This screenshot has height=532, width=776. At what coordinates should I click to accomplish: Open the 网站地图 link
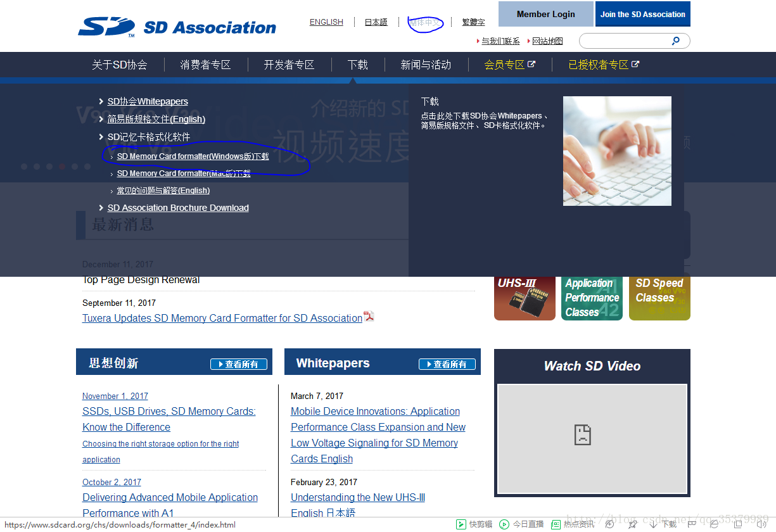547,41
